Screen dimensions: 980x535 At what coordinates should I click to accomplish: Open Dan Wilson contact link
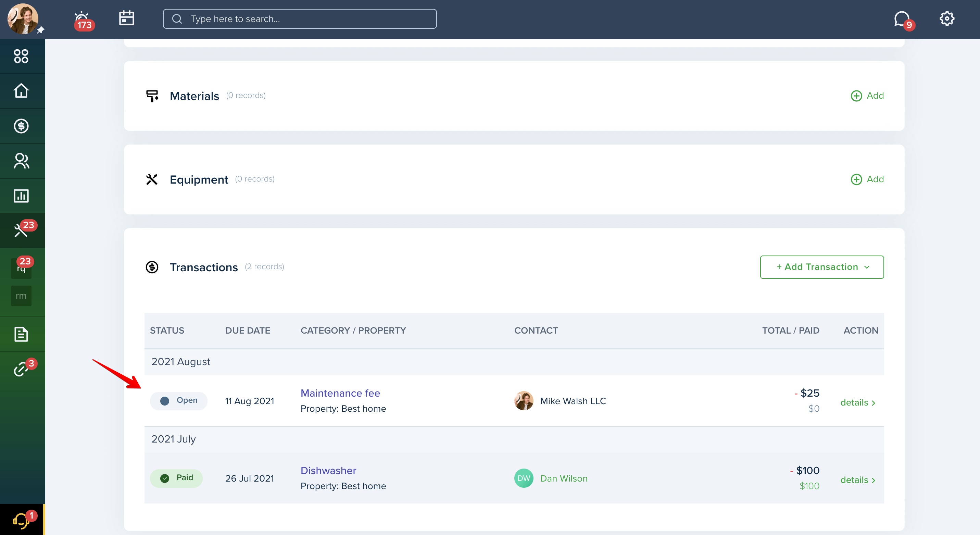click(x=564, y=479)
